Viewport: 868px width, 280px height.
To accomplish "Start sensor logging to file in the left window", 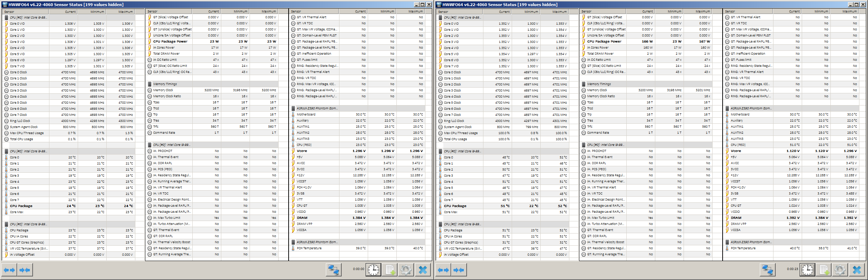I will coord(390,270).
